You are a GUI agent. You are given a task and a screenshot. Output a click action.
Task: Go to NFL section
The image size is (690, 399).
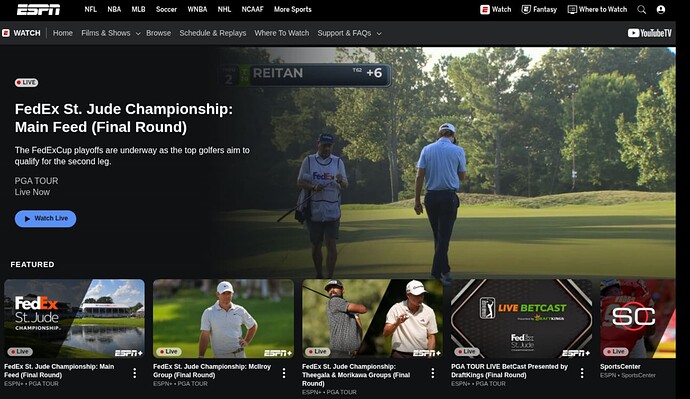tap(91, 9)
